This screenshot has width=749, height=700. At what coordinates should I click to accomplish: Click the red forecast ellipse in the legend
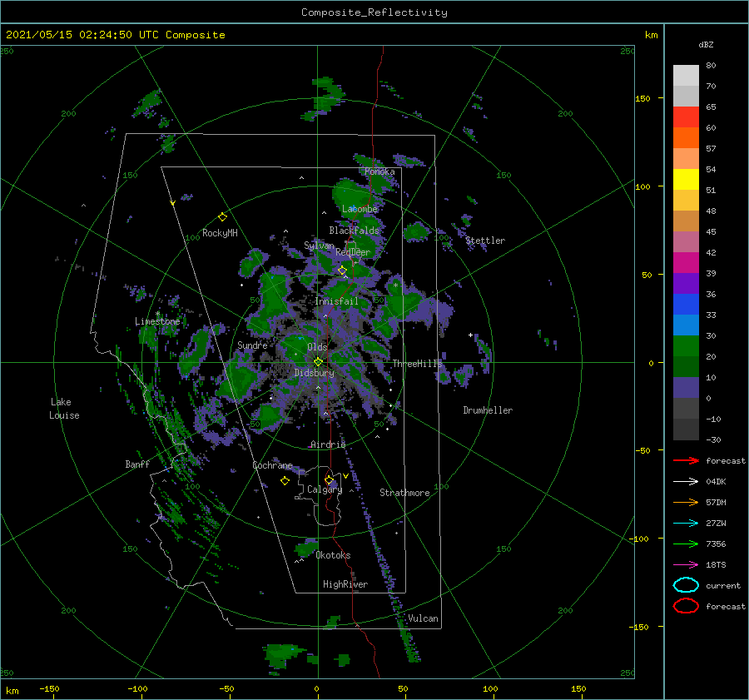686,606
